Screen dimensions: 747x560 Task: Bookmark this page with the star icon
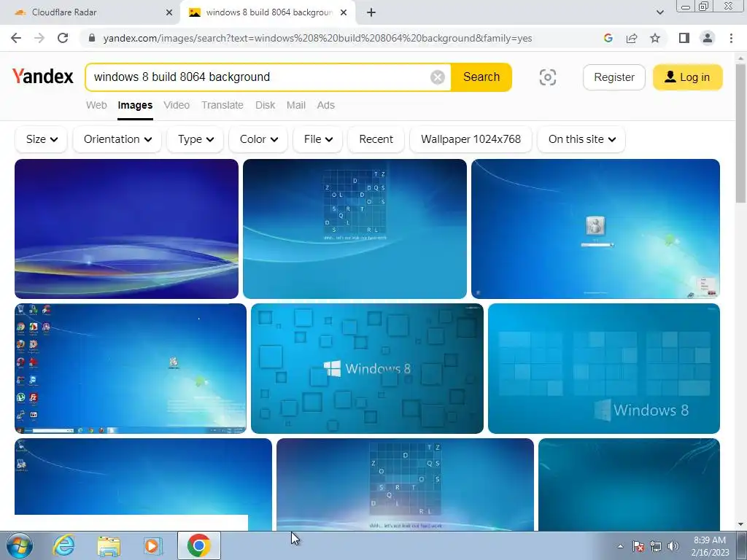click(x=655, y=38)
